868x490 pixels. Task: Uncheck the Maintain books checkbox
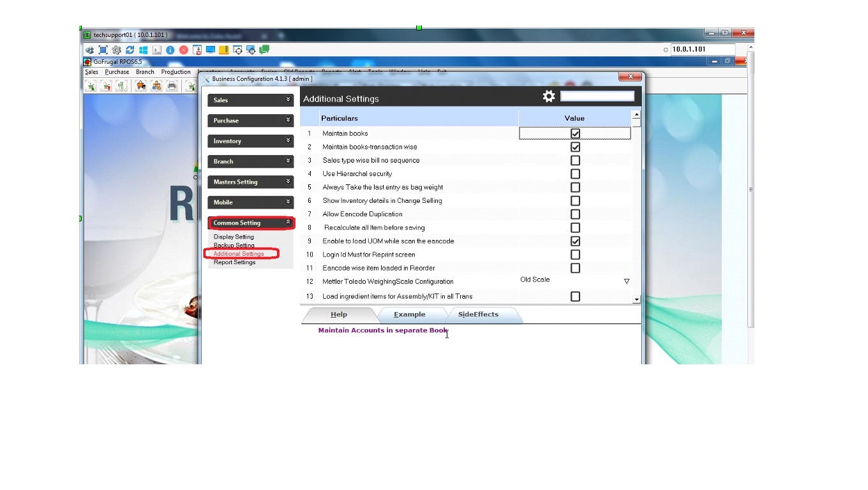575,133
